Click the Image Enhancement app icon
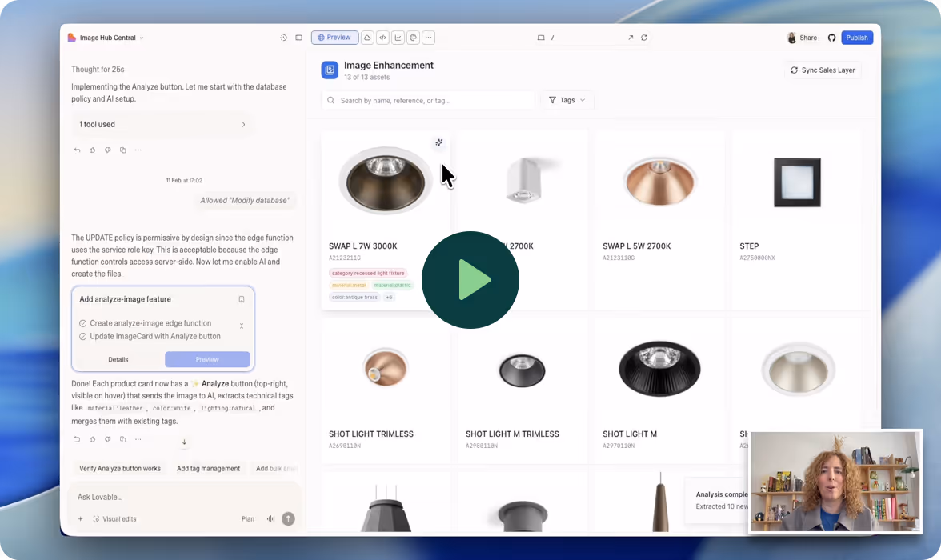 pos(330,70)
